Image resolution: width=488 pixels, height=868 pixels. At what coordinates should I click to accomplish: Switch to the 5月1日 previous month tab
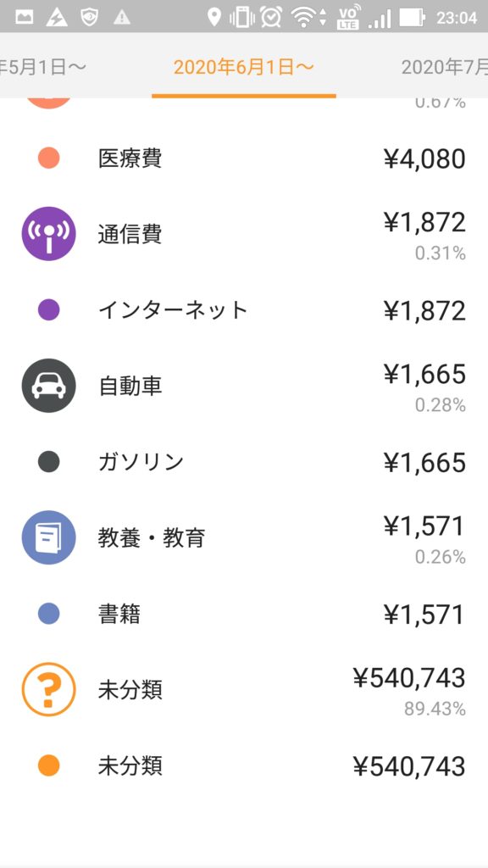(43, 68)
